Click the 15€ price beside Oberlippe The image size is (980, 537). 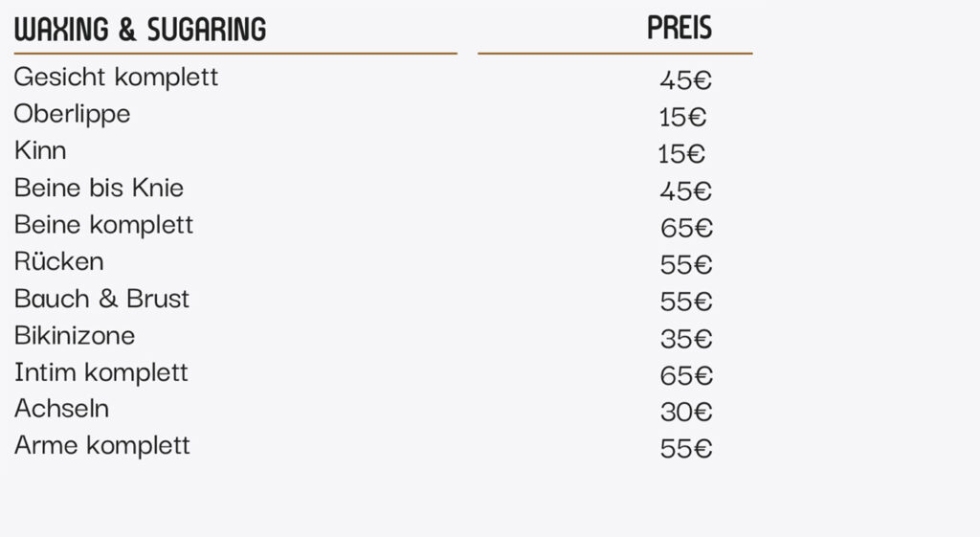tap(682, 118)
